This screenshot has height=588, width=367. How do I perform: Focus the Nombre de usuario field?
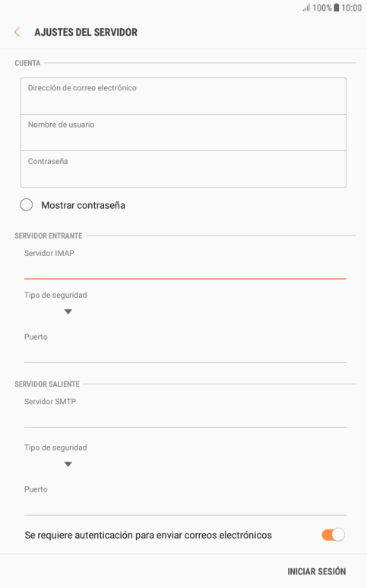183,133
